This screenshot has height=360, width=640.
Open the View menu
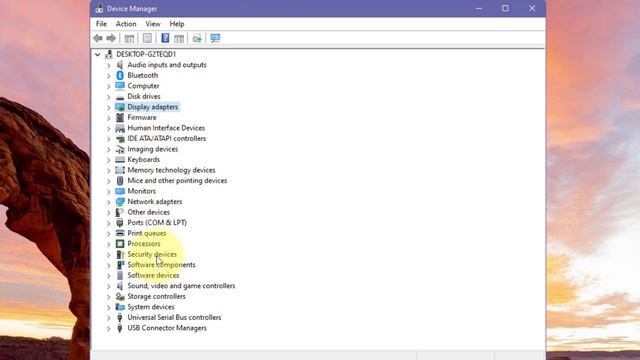(x=153, y=24)
